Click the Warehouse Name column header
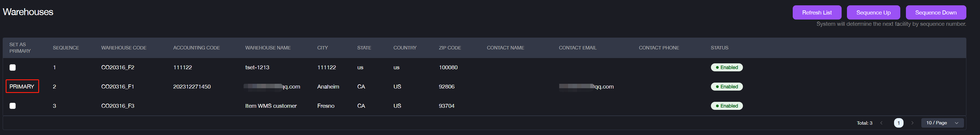The height and width of the screenshot is (135, 980). point(268,48)
